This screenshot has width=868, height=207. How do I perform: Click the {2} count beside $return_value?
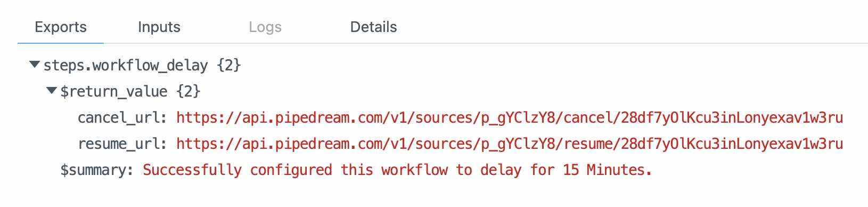[189, 91]
